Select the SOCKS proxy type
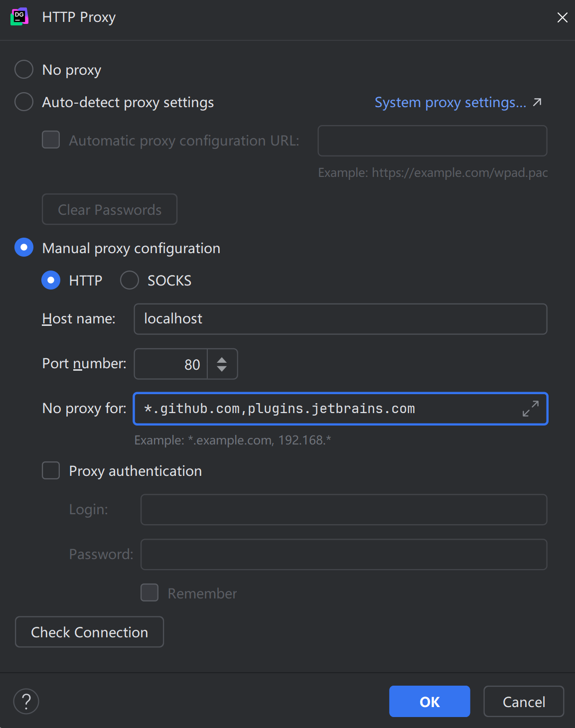This screenshot has height=728, width=575. coord(130,281)
